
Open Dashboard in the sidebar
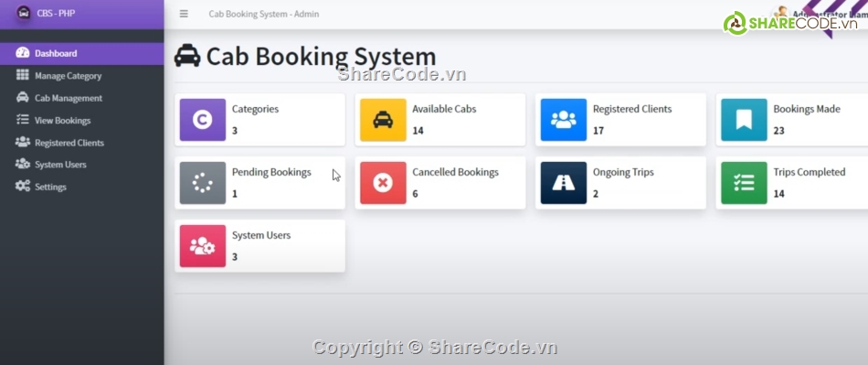[x=82, y=53]
